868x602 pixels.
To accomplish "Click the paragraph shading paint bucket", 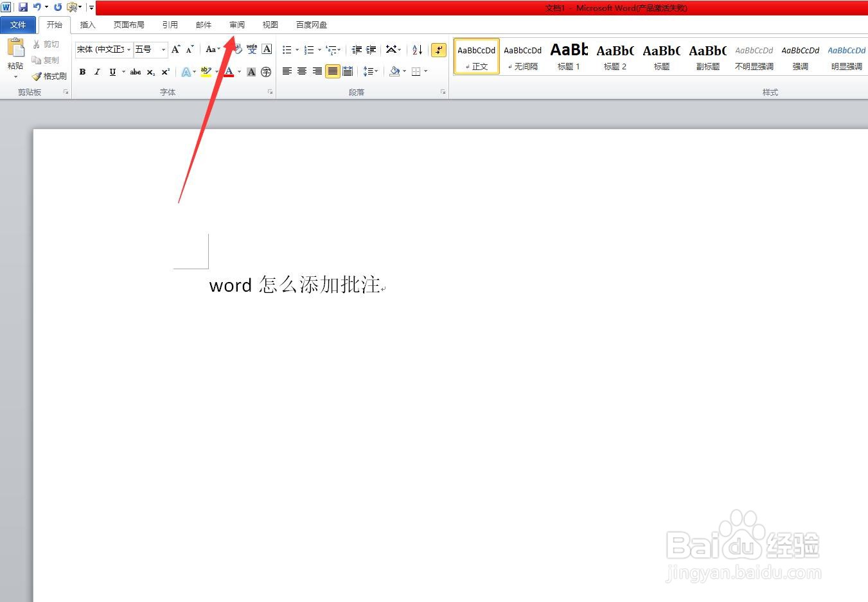I will [394, 71].
